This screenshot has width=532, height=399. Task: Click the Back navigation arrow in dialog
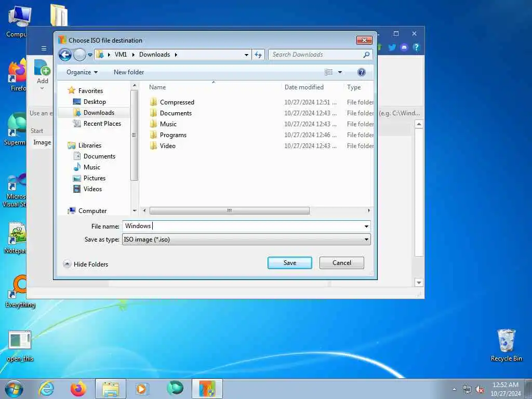65,55
